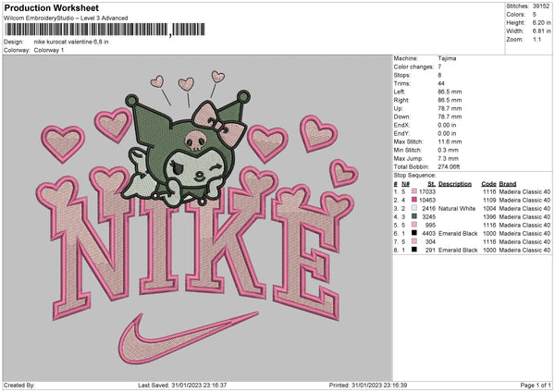This screenshot has width=555, height=392.
Task: Select the magenta swatch beside 10463 stitches
Action: pos(414,200)
